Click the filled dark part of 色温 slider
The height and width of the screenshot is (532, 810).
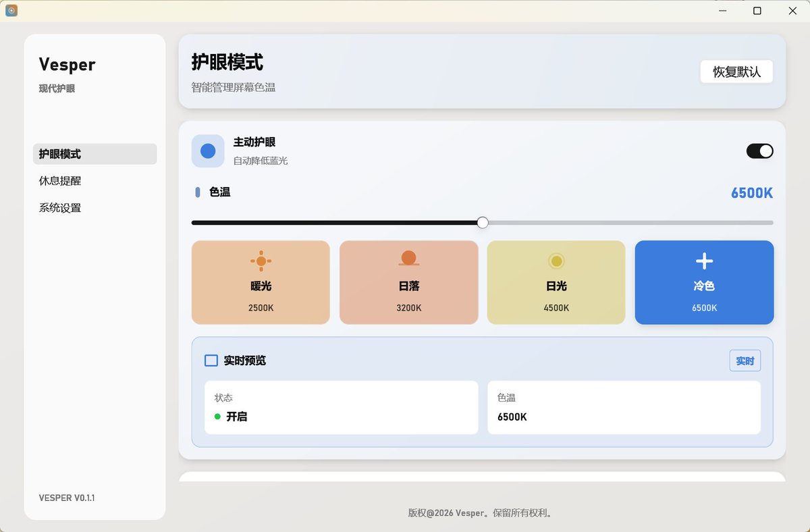[x=334, y=222]
